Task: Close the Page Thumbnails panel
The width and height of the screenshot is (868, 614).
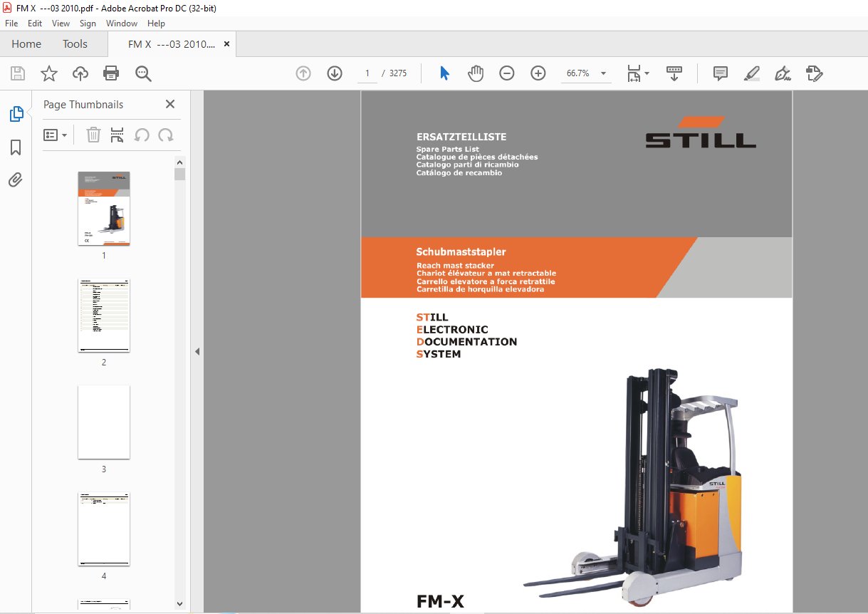Action: click(170, 104)
